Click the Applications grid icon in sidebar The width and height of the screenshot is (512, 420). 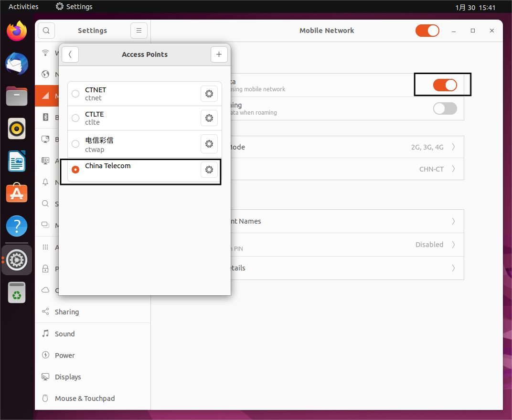[45, 247]
